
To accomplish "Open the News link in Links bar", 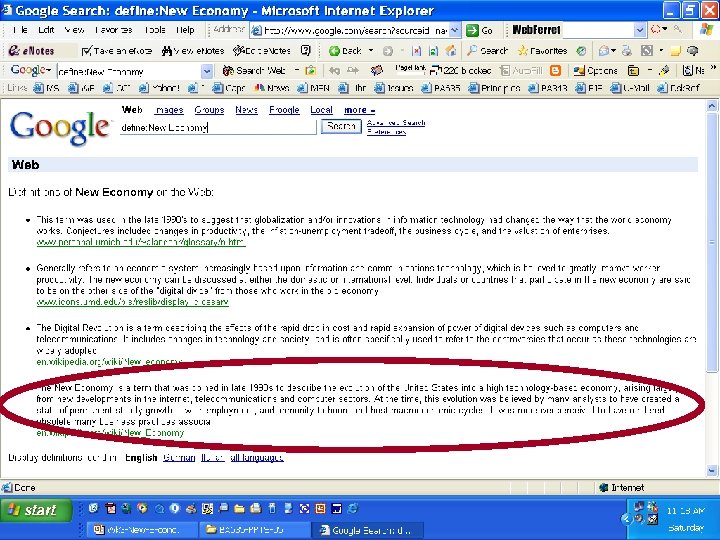I will coord(271,88).
